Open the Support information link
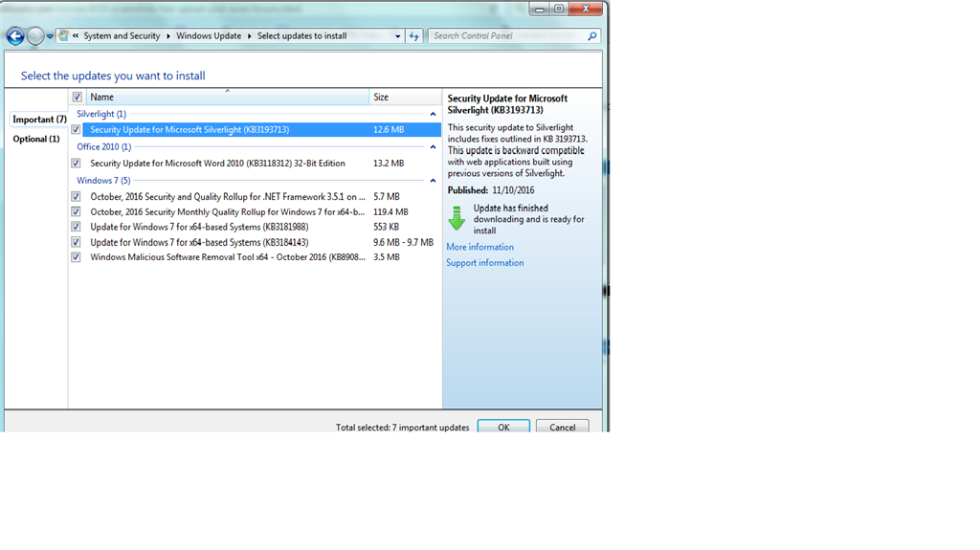The width and height of the screenshot is (980, 550). 485,262
